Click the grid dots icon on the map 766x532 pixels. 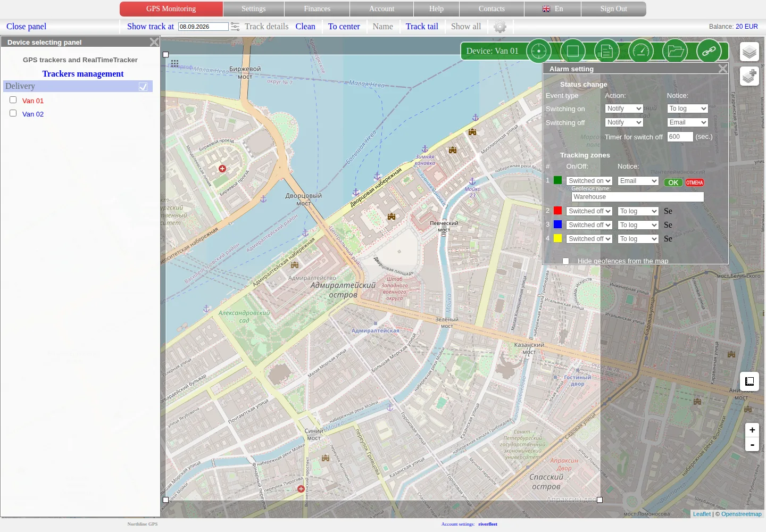(x=174, y=63)
